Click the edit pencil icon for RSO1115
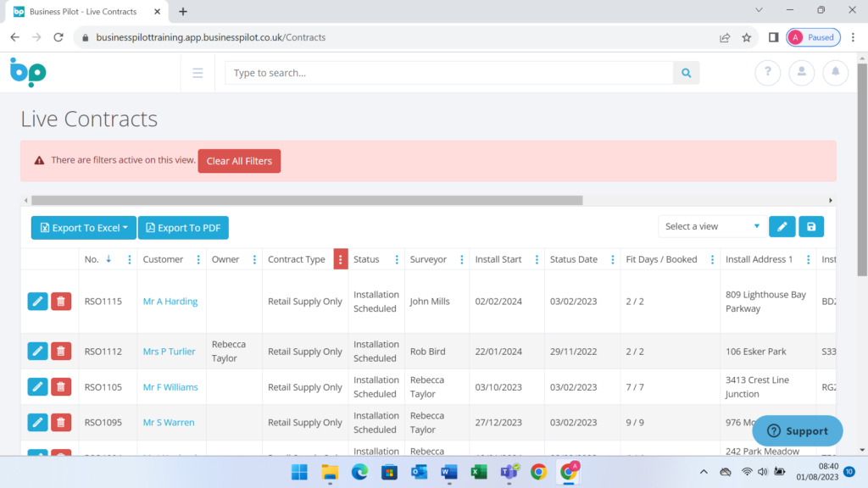This screenshot has width=868, height=488. coord(37,302)
